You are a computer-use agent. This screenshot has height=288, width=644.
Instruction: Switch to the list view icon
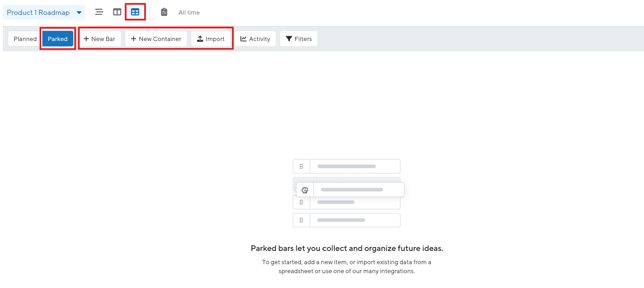[x=99, y=12]
